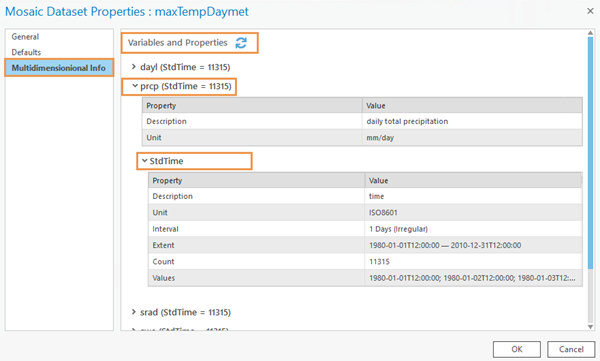Click the OK button
Viewport: 600px width, 361px height.
(x=517, y=349)
